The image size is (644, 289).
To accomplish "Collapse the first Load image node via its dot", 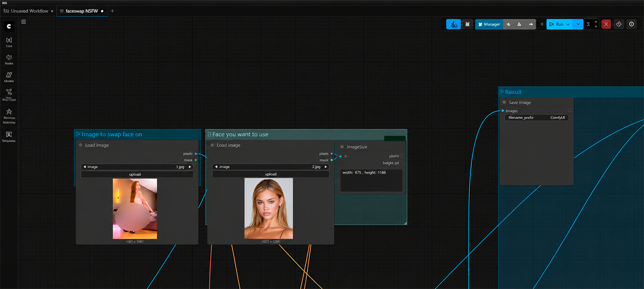I will pos(80,145).
